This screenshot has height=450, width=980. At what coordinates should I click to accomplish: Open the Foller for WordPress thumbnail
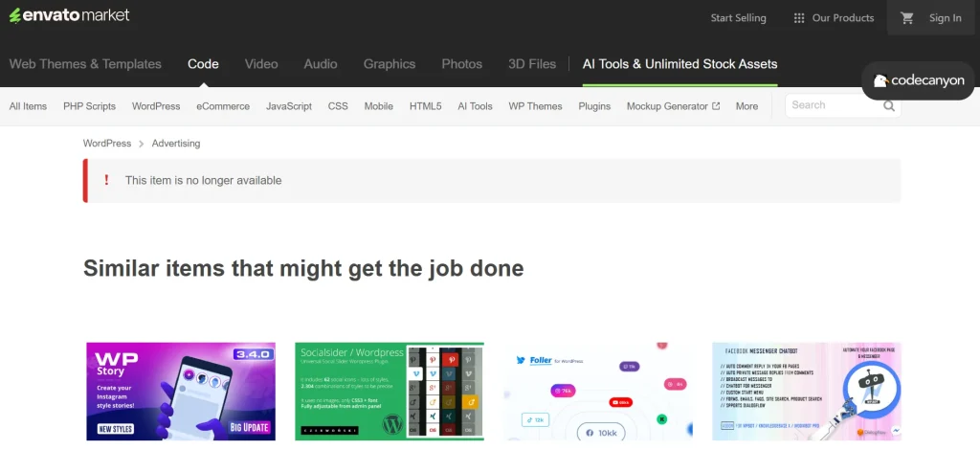(x=598, y=392)
